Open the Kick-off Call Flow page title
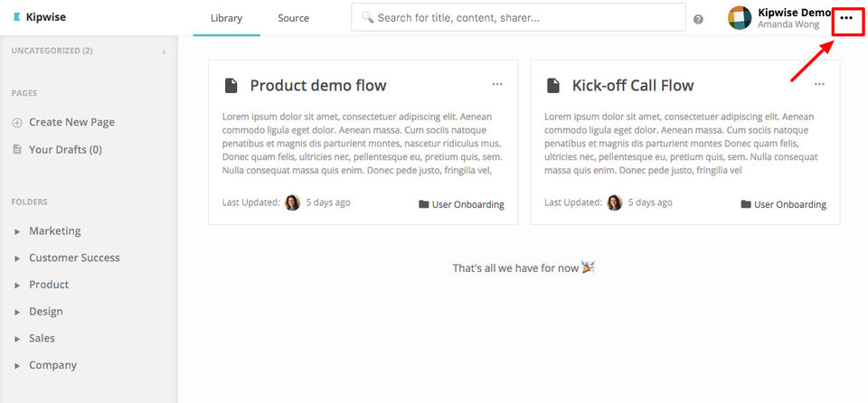Image resolution: width=868 pixels, height=403 pixels. [632, 86]
